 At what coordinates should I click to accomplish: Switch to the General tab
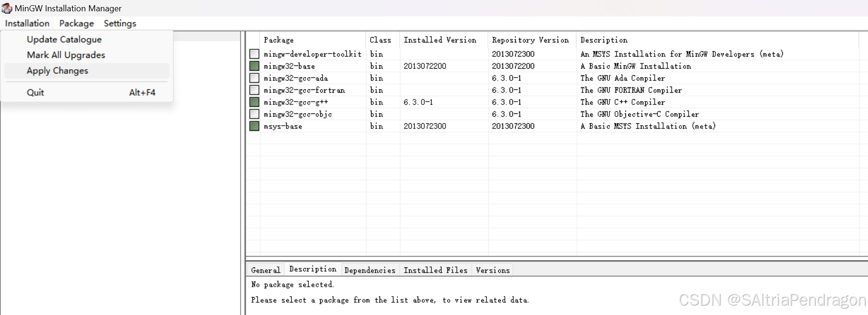[266, 270]
